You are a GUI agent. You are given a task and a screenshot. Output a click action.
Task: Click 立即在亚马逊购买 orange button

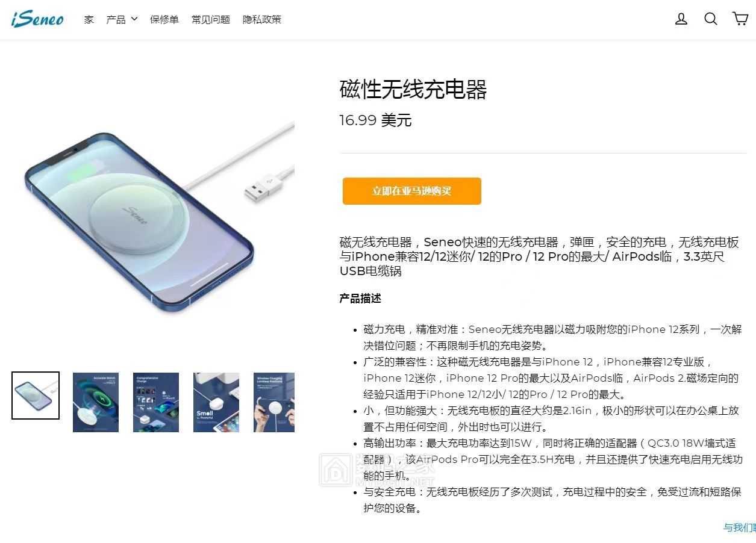coord(412,191)
